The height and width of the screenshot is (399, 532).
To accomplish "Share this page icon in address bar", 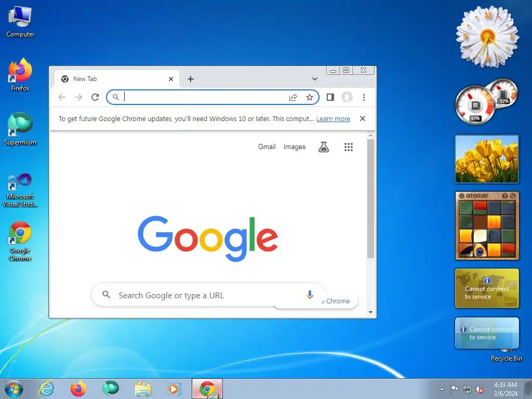I will click(293, 97).
